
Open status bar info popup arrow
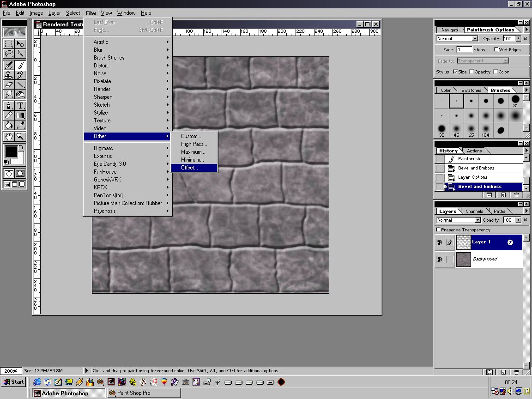point(86,371)
